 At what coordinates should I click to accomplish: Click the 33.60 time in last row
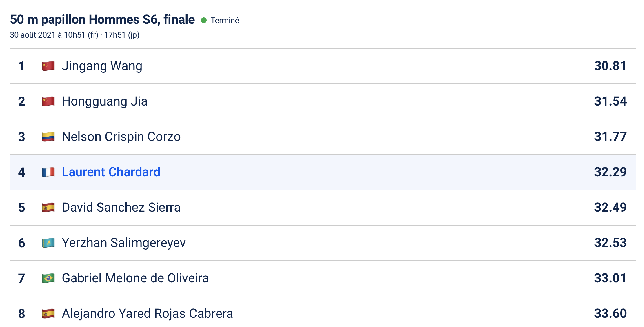click(610, 313)
